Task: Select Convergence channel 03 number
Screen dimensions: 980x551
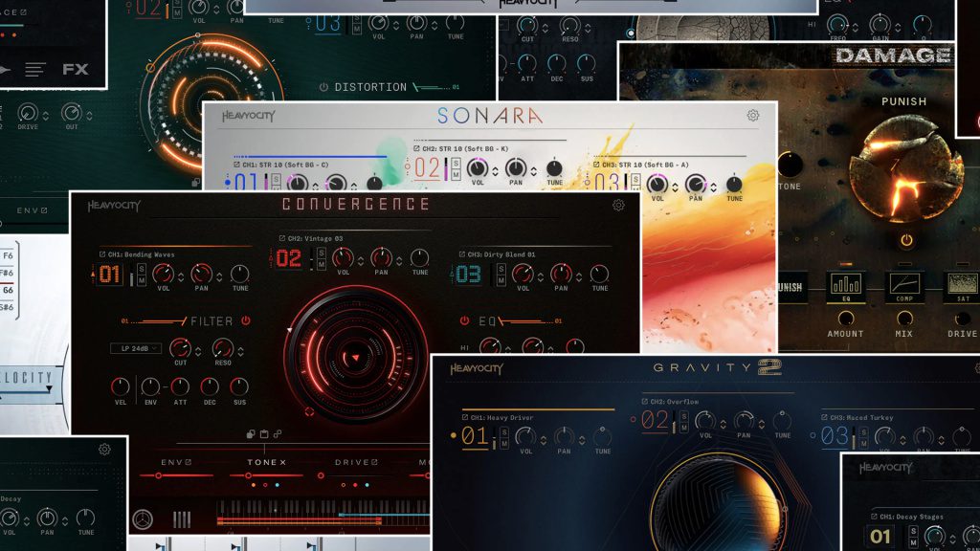Action: pyautogui.click(x=468, y=275)
